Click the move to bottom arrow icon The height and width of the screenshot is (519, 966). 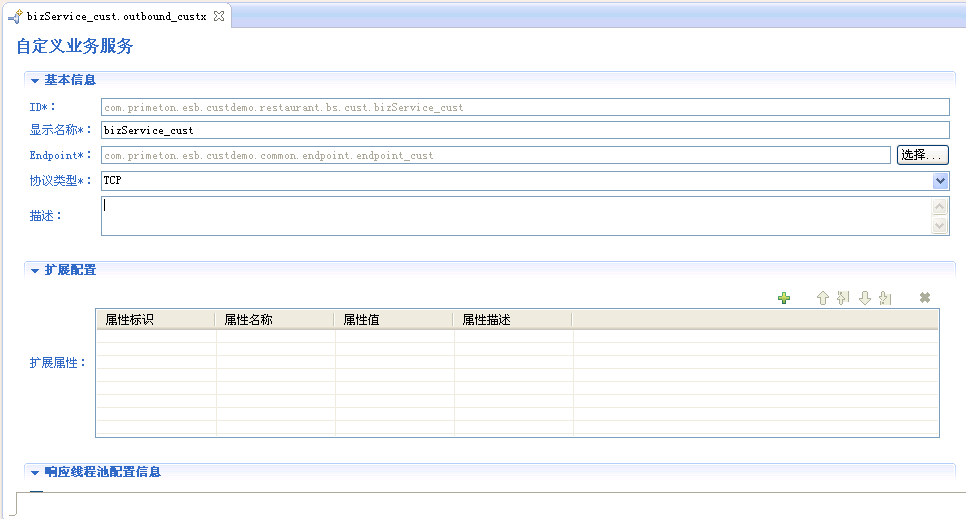coord(885,298)
